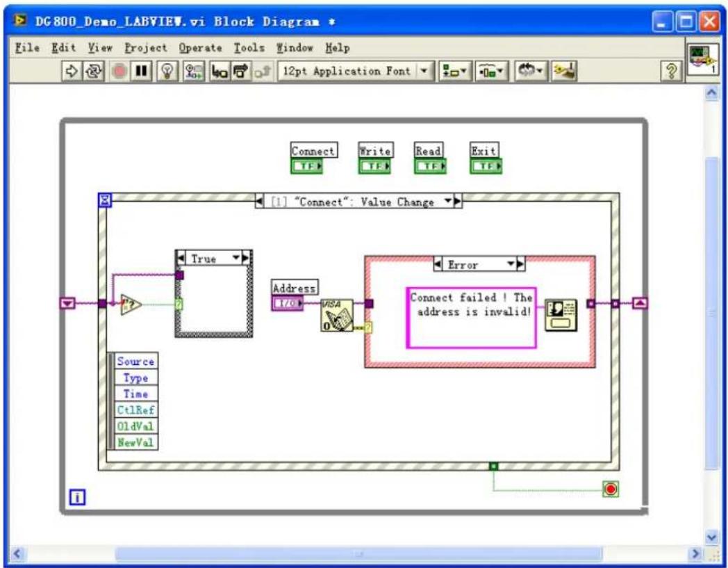728x568 pixels.
Task: Open the Project menu
Action: pyautogui.click(x=145, y=48)
